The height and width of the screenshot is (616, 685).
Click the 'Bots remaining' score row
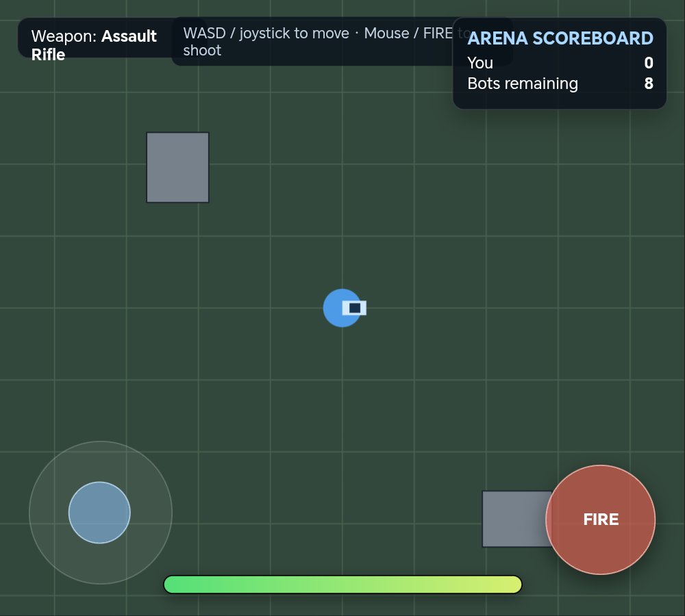pos(560,84)
